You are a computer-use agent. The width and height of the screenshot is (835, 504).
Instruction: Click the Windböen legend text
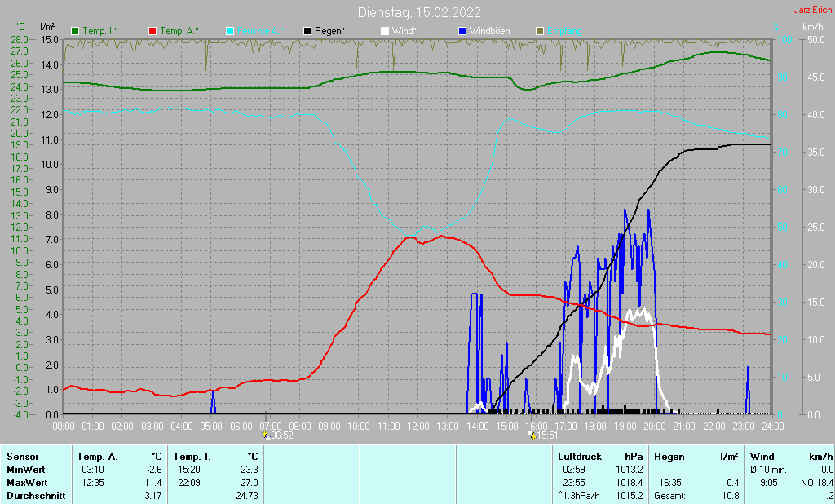coord(489,31)
